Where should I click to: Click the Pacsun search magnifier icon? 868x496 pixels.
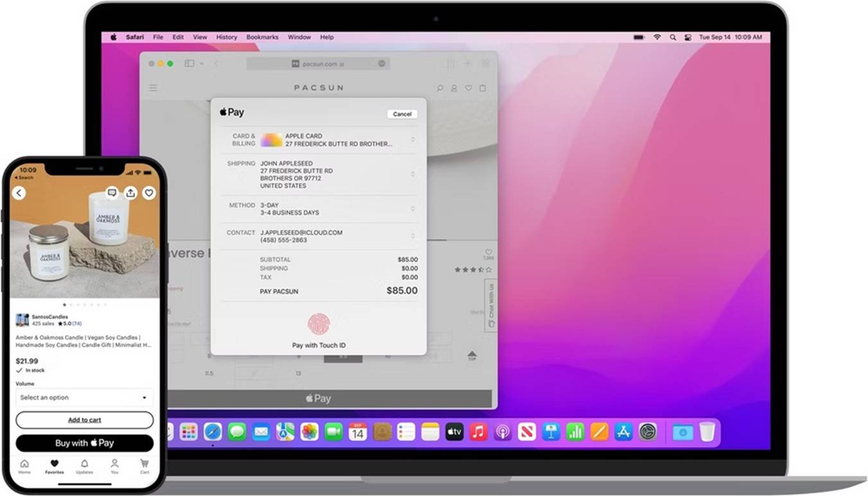tap(440, 88)
